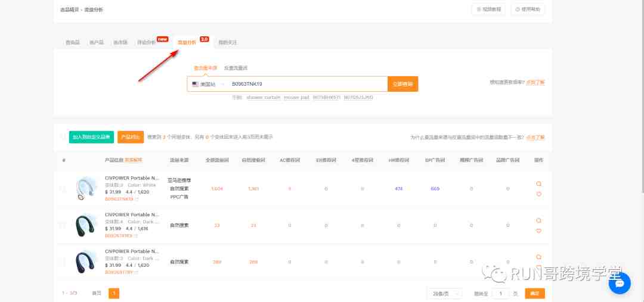This screenshot has width=644, height=302.
Task: Click the magnifier icon in the first product row
Action: coord(538,184)
